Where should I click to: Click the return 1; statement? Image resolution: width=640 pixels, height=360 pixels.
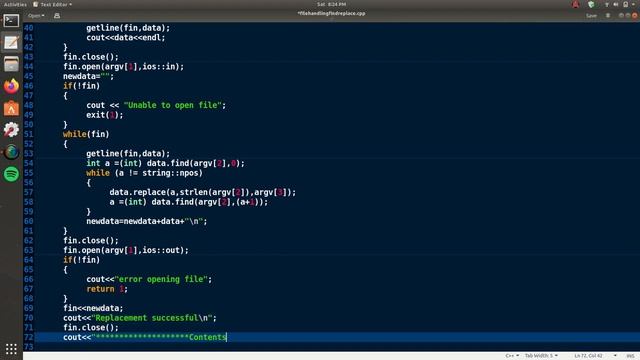tap(107, 289)
